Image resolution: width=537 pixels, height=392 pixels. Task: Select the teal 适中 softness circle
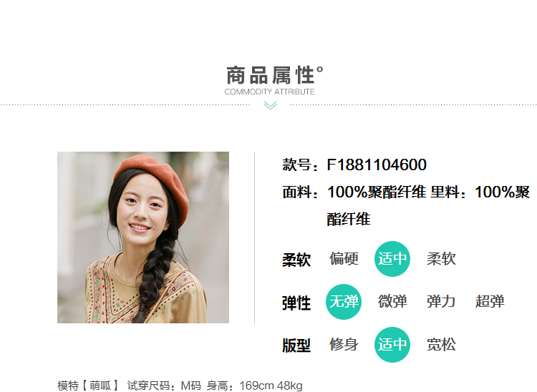pyautogui.click(x=392, y=259)
